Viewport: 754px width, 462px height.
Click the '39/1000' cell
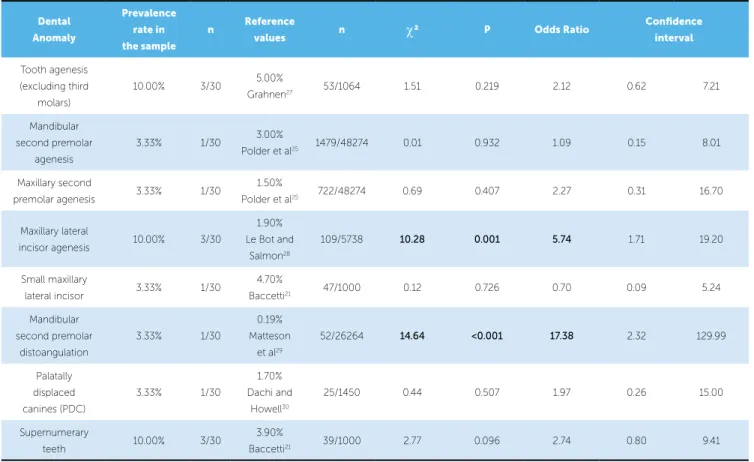click(341, 441)
